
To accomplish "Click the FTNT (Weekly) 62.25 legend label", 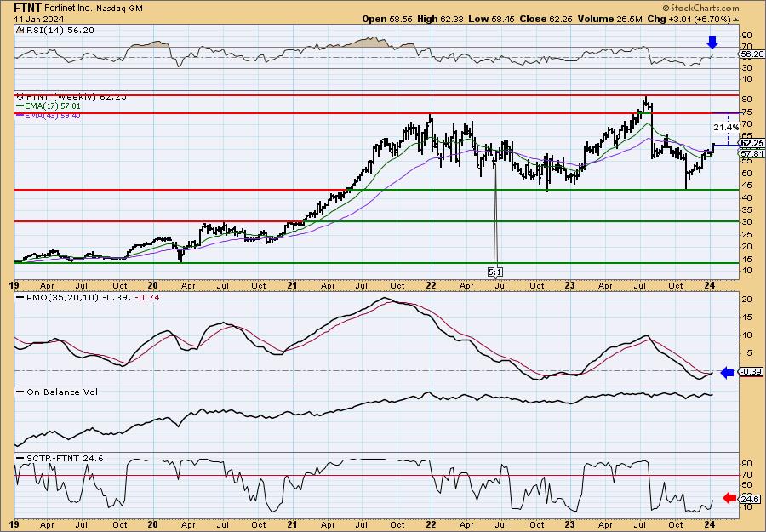I will coord(76,97).
